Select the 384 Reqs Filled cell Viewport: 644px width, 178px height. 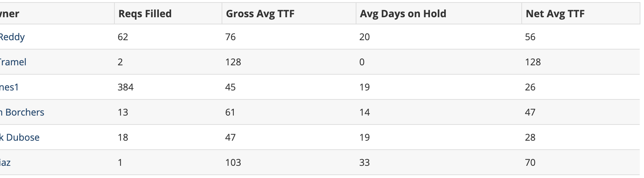pos(126,87)
